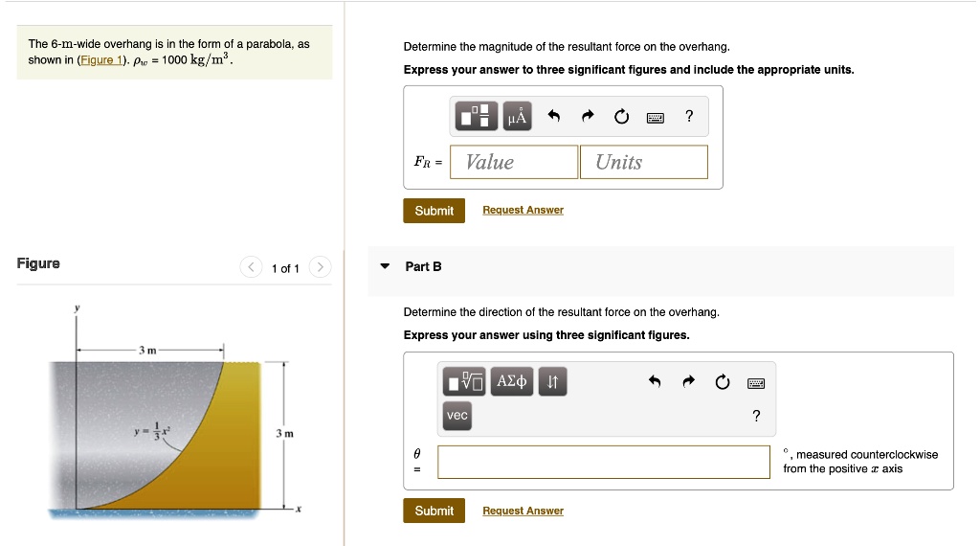980x546 pixels.
Task: Open the Figure 1 link in the problem
Action: point(100,60)
